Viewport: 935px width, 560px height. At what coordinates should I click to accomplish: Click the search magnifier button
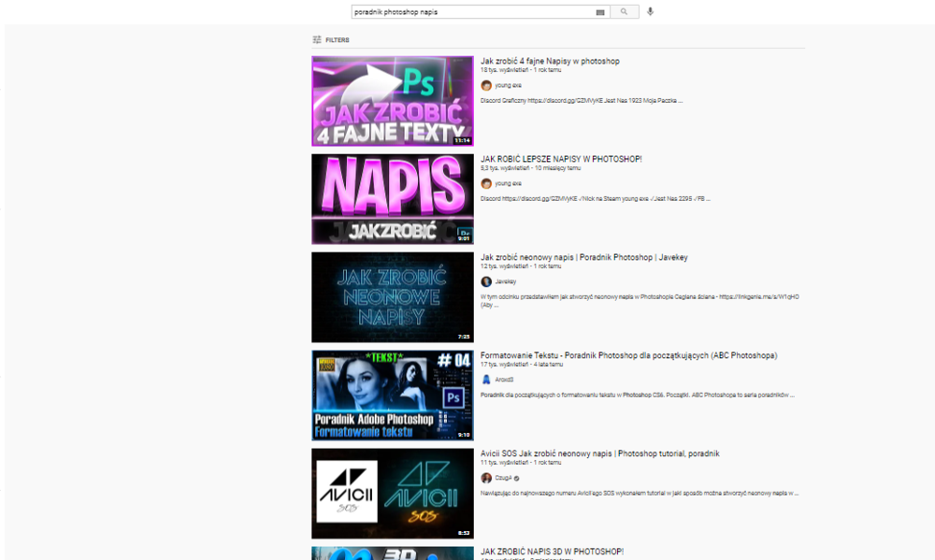click(625, 12)
